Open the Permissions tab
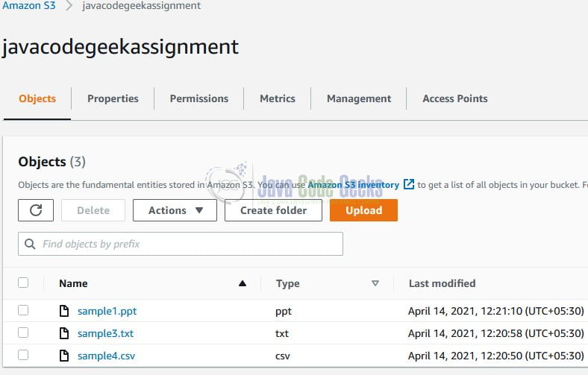Screen dimensions: 588x375 (199, 98)
